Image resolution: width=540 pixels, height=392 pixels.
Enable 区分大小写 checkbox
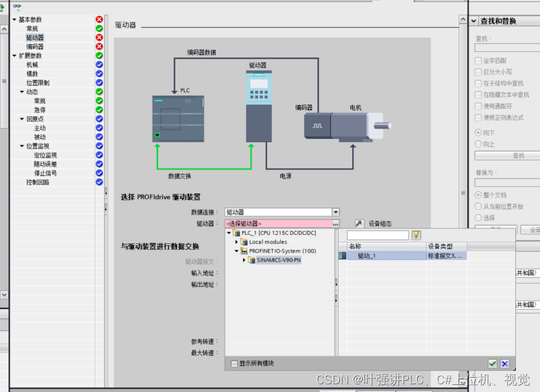478,72
